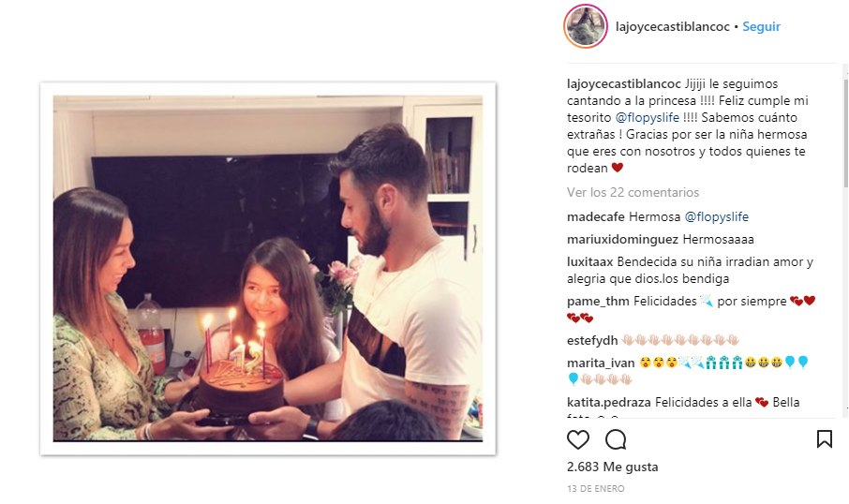Open estefydh commenter profile

[x=592, y=340]
